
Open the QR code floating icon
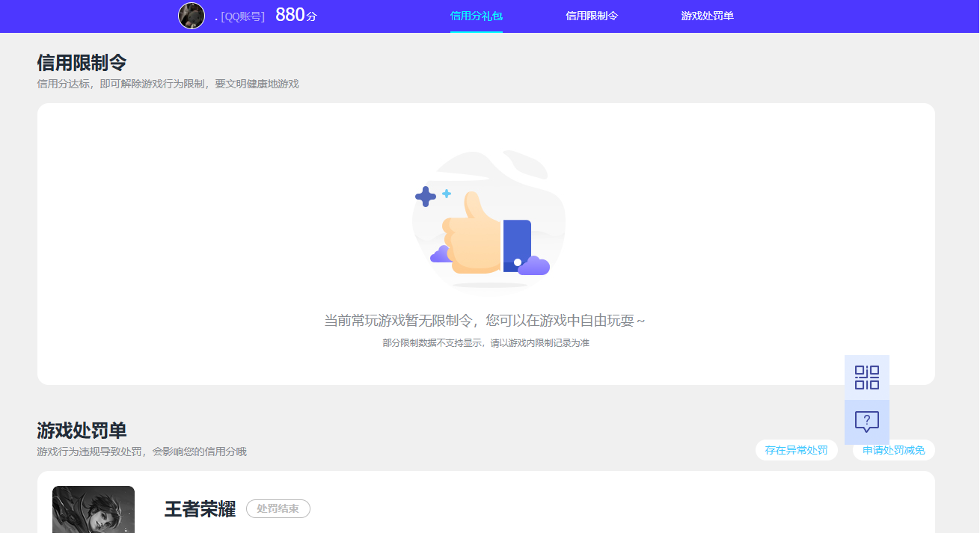click(867, 378)
